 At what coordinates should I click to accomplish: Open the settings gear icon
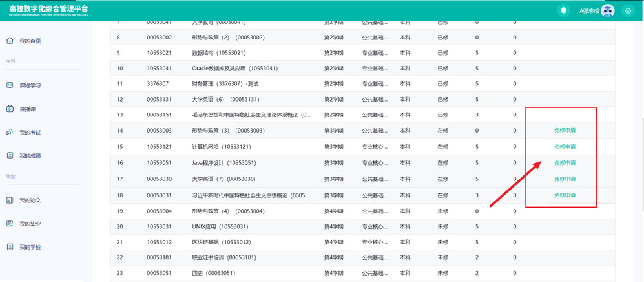pos(627,10)
